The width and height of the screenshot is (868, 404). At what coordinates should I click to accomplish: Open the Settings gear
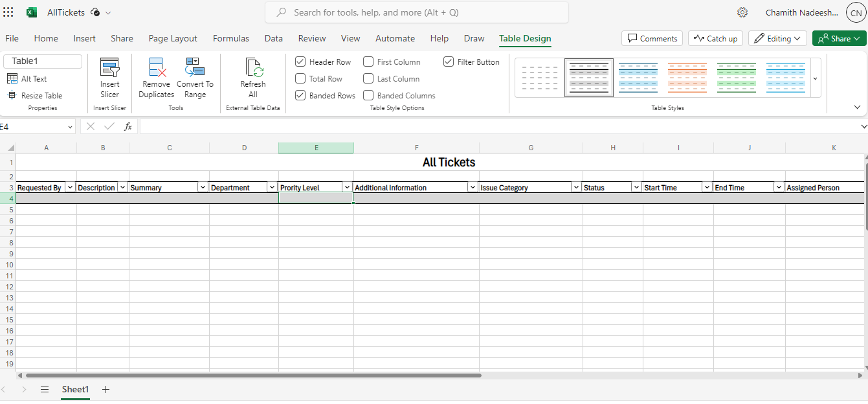coord(742,12)
